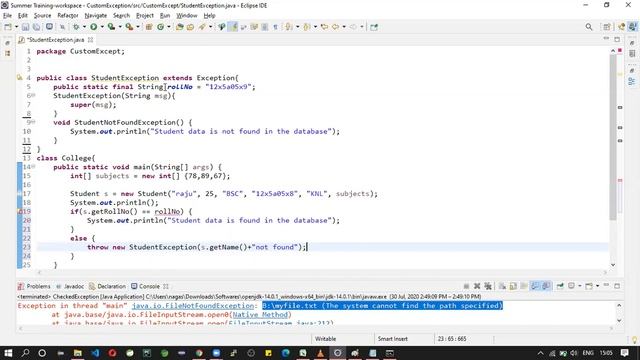Click the editor vertical scrollbar
640x360 pixels.
point(613,137)
